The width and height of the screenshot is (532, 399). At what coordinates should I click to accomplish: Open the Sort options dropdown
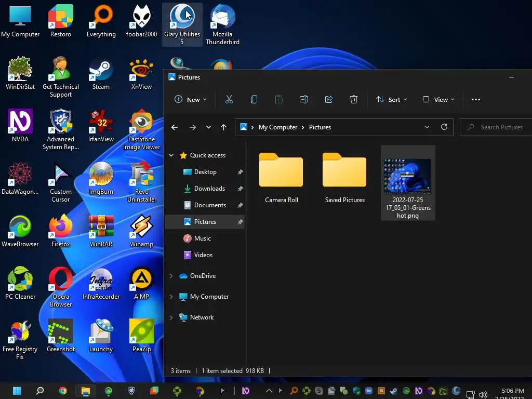391,99
